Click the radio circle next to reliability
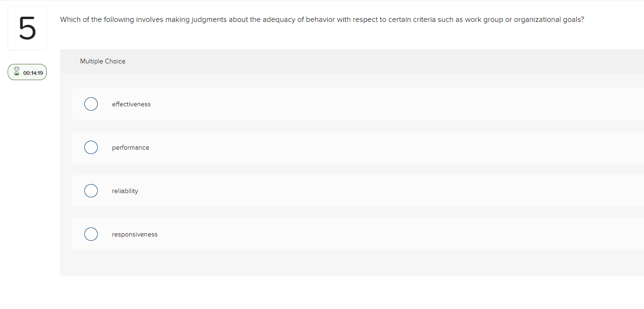This screenshot has height=309, width=644. pos(91,191)
